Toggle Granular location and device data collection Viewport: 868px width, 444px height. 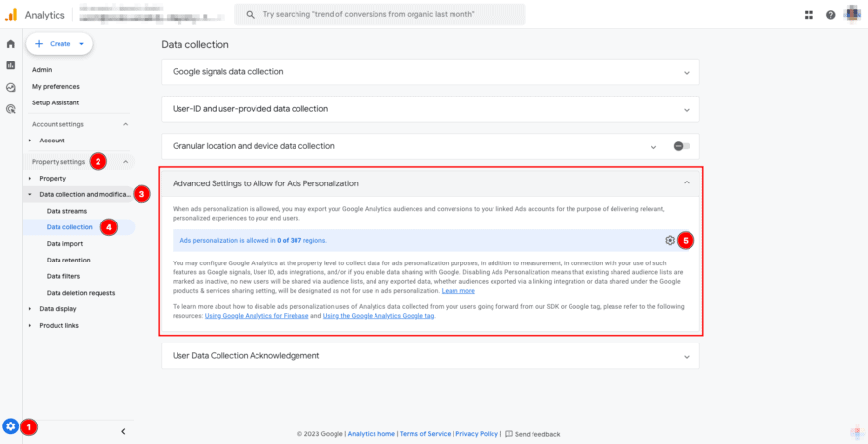681,146
